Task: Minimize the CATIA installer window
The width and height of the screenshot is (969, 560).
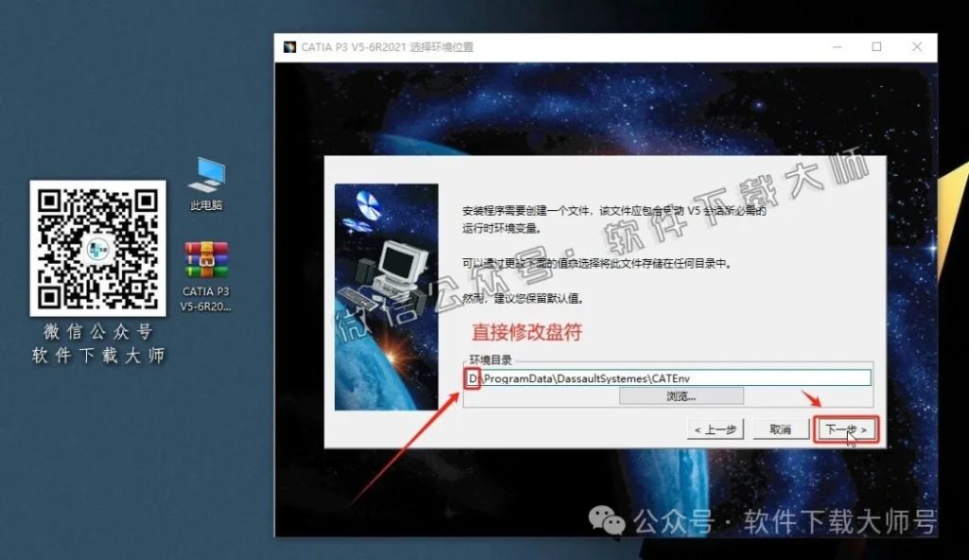Action: coord(837,45)
